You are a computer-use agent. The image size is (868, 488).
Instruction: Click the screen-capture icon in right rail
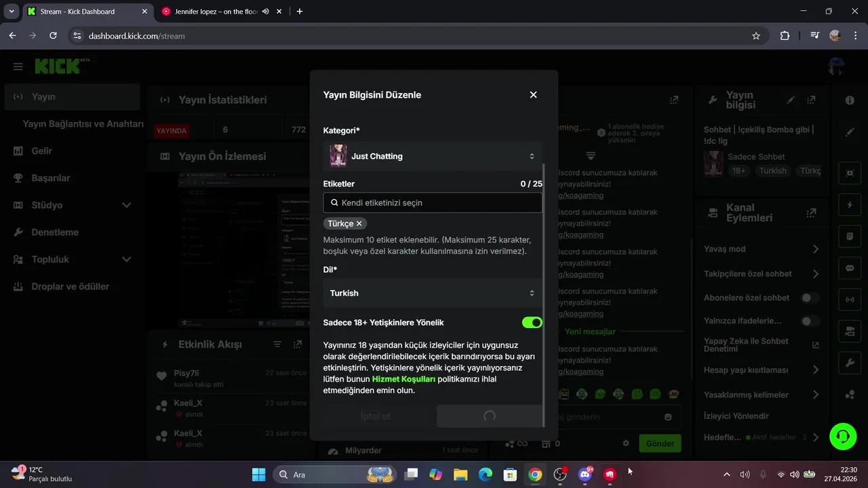850,173
